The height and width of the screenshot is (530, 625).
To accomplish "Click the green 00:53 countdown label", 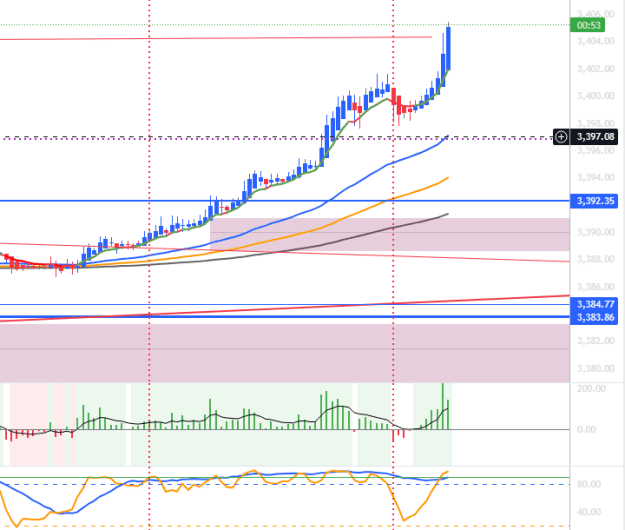I will pos(588,26).
